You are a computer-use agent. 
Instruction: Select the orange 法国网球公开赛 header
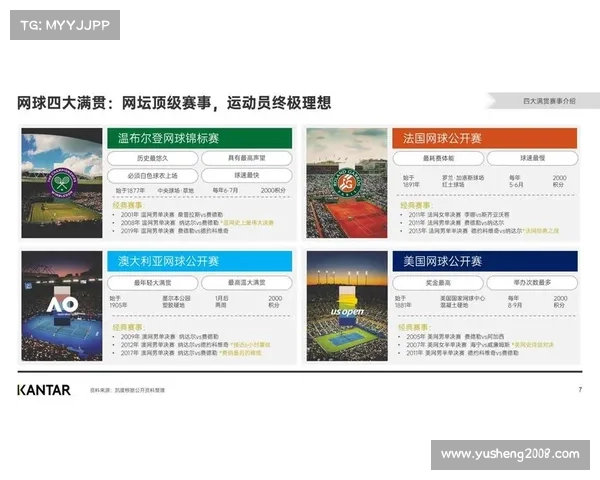coord(484,138)
